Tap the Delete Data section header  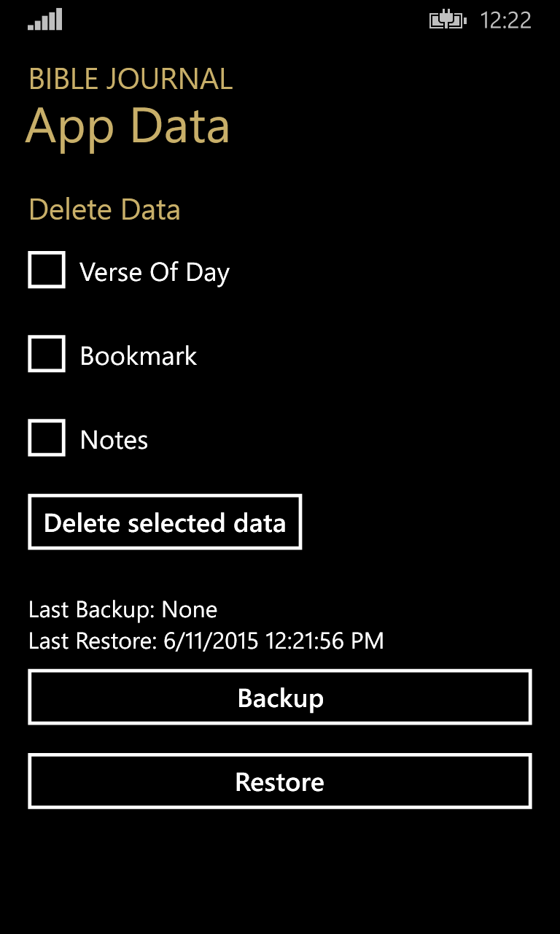(104, 209)
